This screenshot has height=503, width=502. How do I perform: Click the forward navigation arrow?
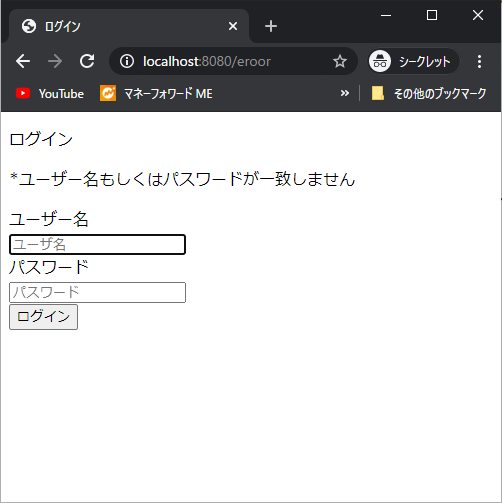click(55, 61)
